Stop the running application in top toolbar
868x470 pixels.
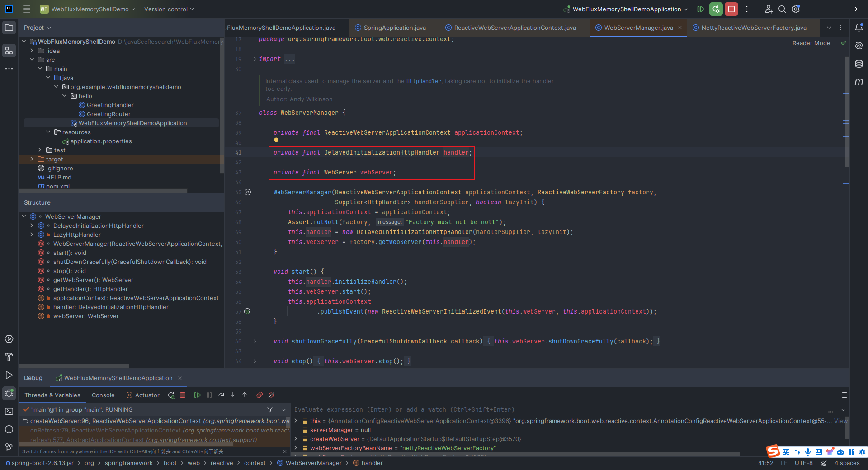pos(731,9)
